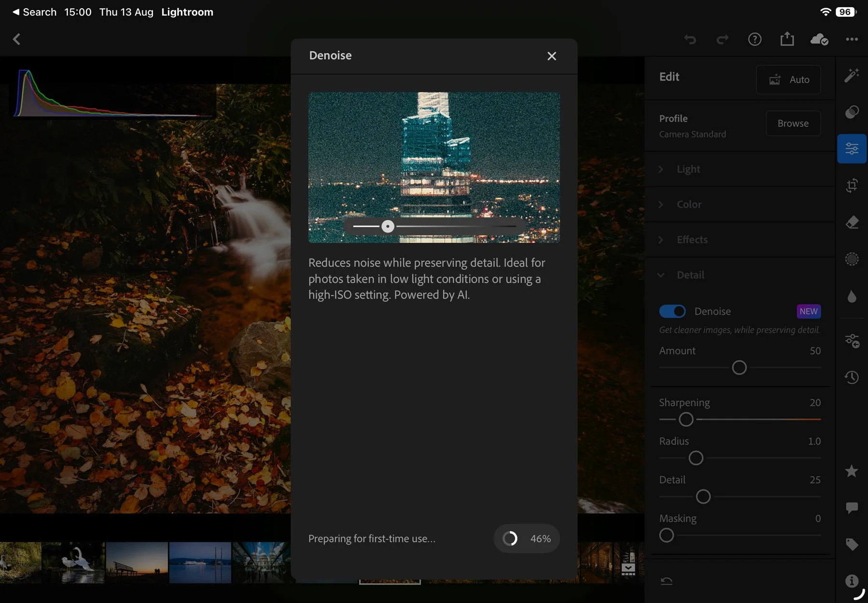Image resolution: width=868 pixels, height=603 pixels.
Task: Open the help question mark icon
Action: [x=755, y=39]
